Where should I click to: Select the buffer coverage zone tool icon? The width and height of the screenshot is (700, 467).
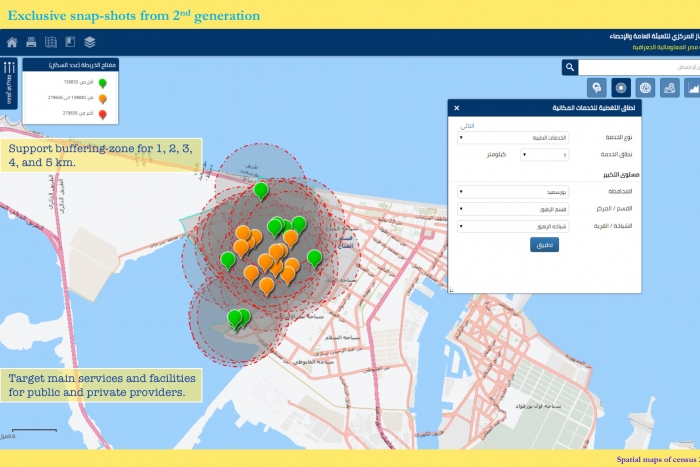(621, 88)
